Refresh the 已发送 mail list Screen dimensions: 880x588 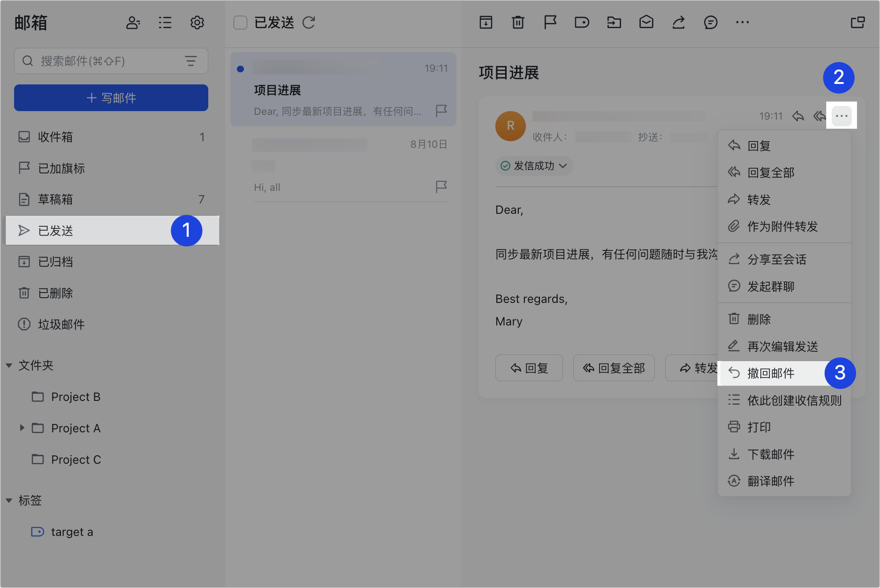point(309,23)
